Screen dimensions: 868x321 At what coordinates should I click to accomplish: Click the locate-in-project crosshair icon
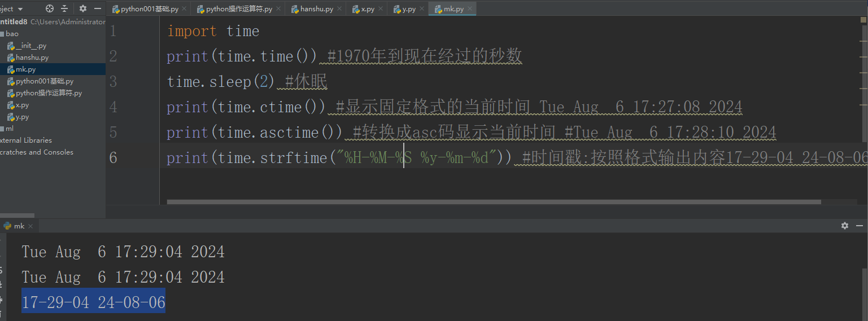(50, 8)
